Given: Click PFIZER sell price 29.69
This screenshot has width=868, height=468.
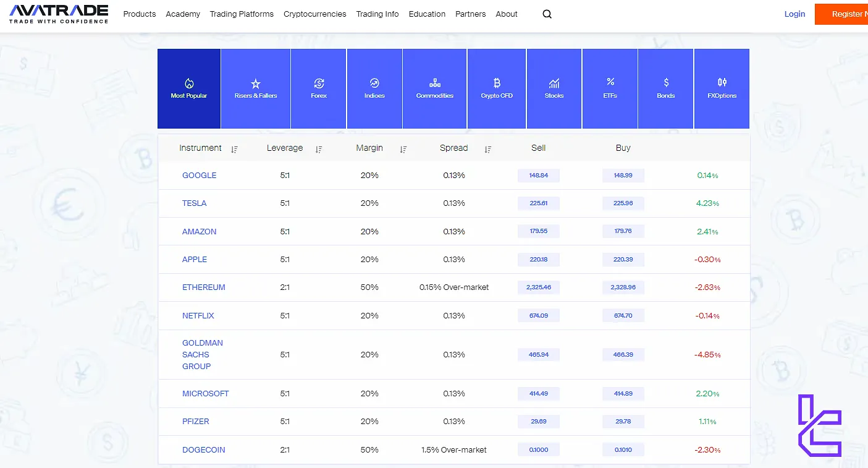Looking at the screenshot, I should 539,422.
